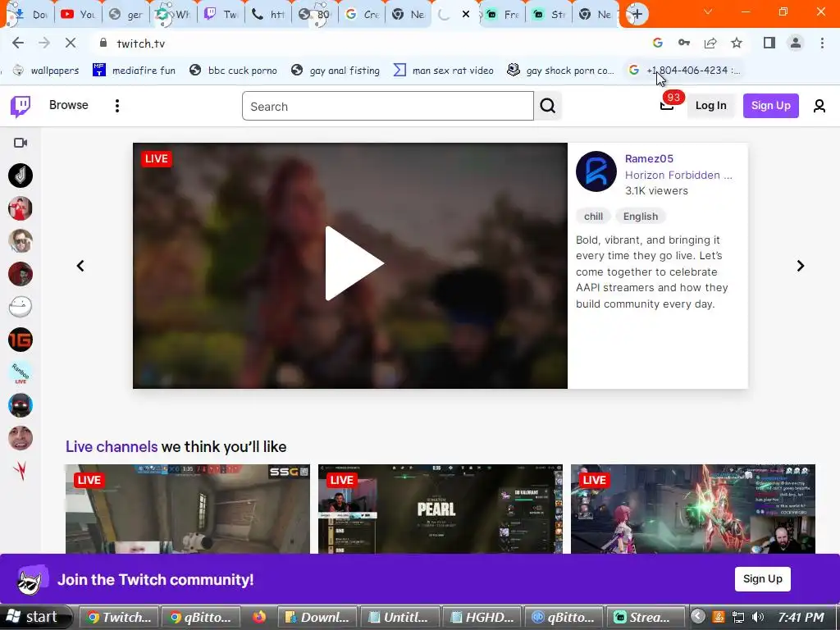Select the chill tag

pos(593,217)
